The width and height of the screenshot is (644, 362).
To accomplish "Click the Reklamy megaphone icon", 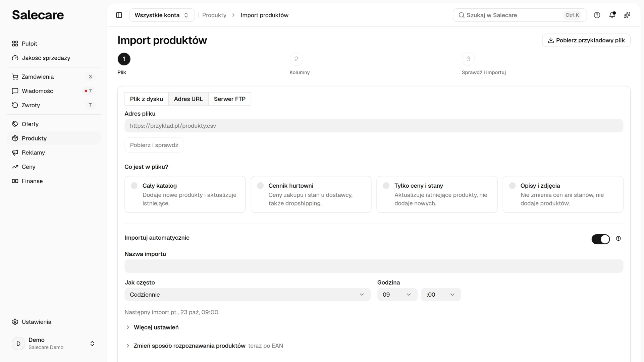I will (x=15, y=153).
